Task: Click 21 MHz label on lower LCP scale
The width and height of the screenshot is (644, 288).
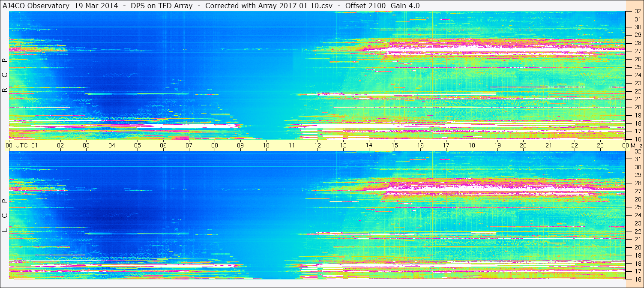Action: pos(637,239)
